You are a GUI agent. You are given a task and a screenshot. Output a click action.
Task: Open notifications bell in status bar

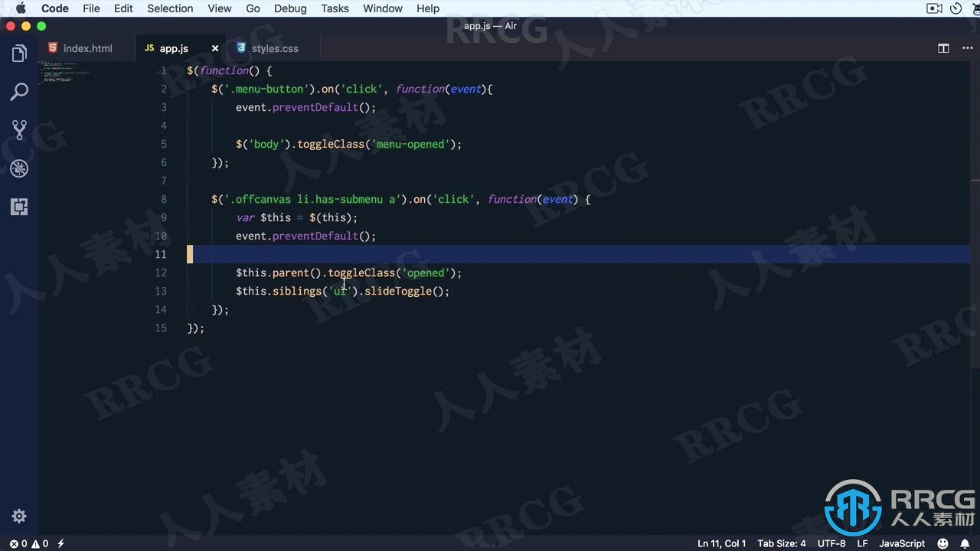point(965,543)
